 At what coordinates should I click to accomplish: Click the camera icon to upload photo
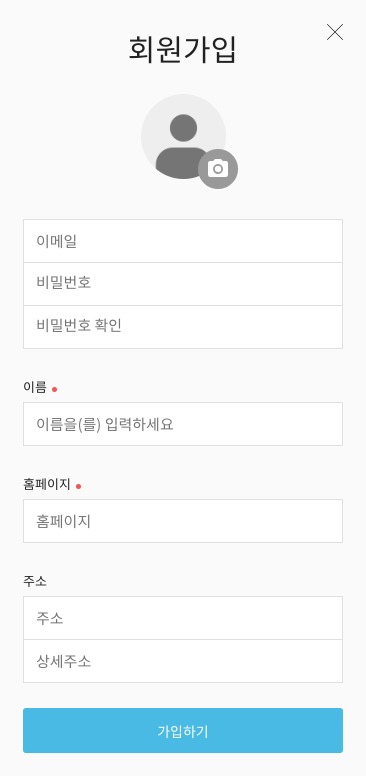(218, 169)
